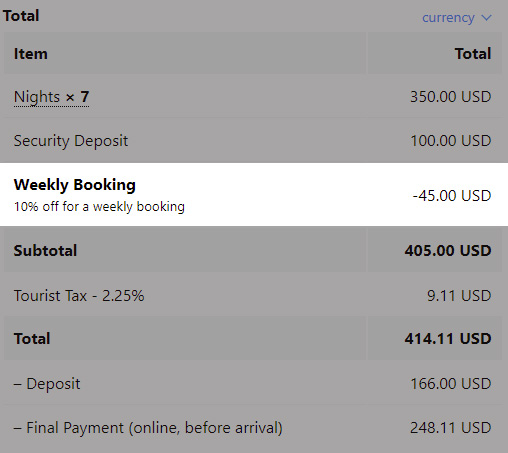
Task: Click the dotted-underlined Nights × 7 label
Action: pyautogui.click(x=51, y=97)
